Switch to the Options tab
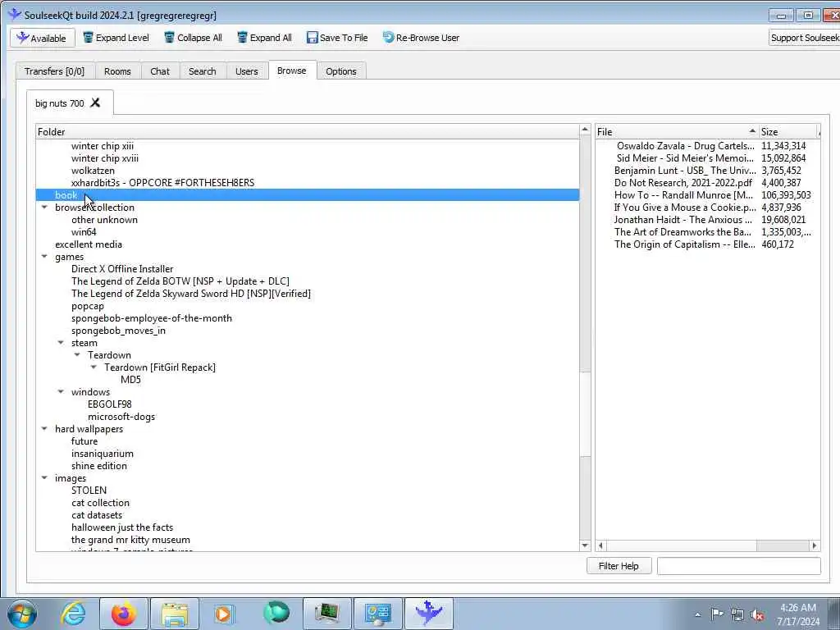 (340, 71)
